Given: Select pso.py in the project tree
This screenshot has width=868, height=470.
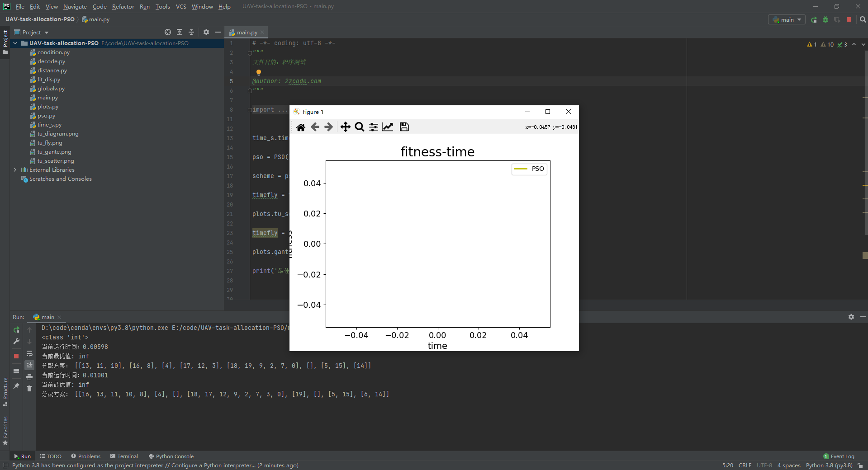Looking at the screenshot, I should (46, 116).
